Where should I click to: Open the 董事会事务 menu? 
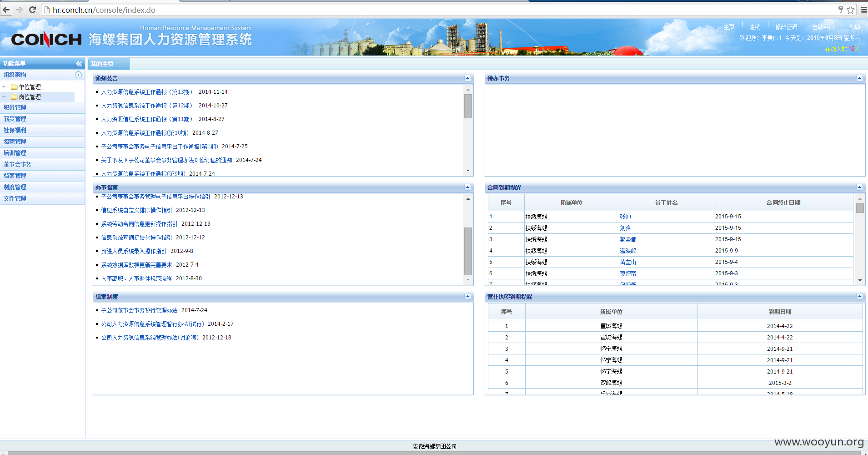point(42,164)
